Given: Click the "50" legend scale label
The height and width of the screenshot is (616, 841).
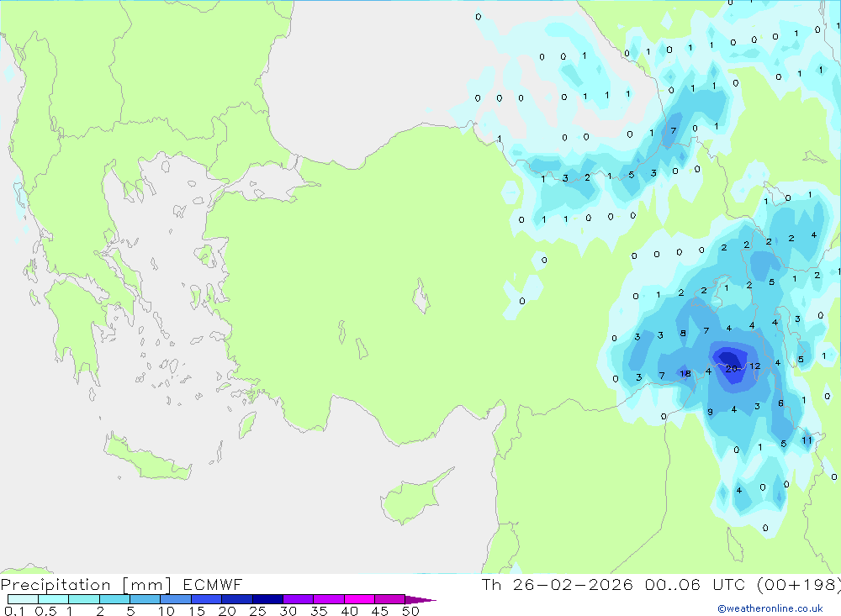Looking at the screenshot, I should click(x=410, y=611).
